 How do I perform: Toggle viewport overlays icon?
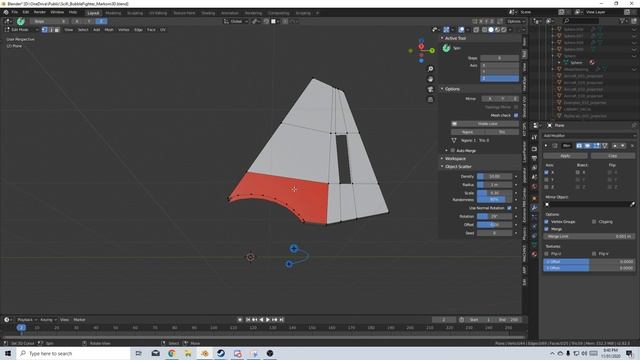(461, 30)
